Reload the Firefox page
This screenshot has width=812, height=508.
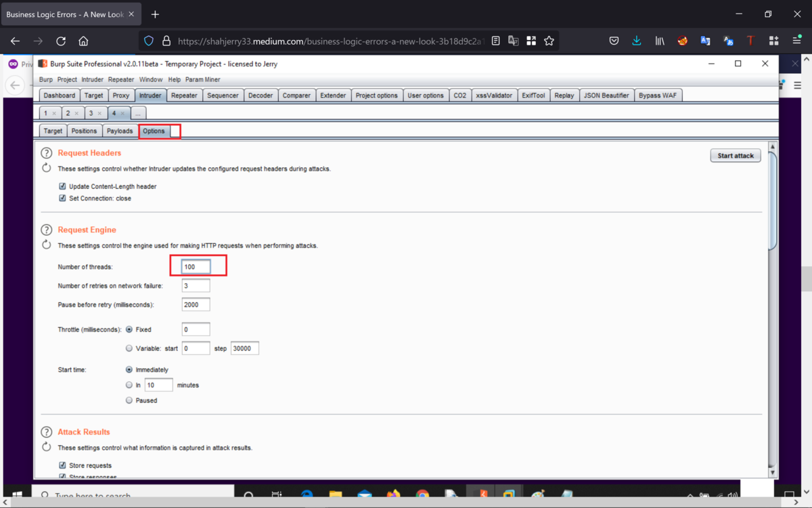click(61, 41)
